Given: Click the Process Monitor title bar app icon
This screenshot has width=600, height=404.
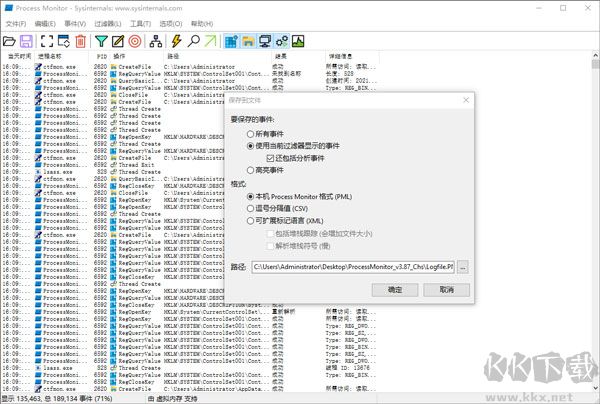Looking at the screenshot, I should (x=9, y=8).
